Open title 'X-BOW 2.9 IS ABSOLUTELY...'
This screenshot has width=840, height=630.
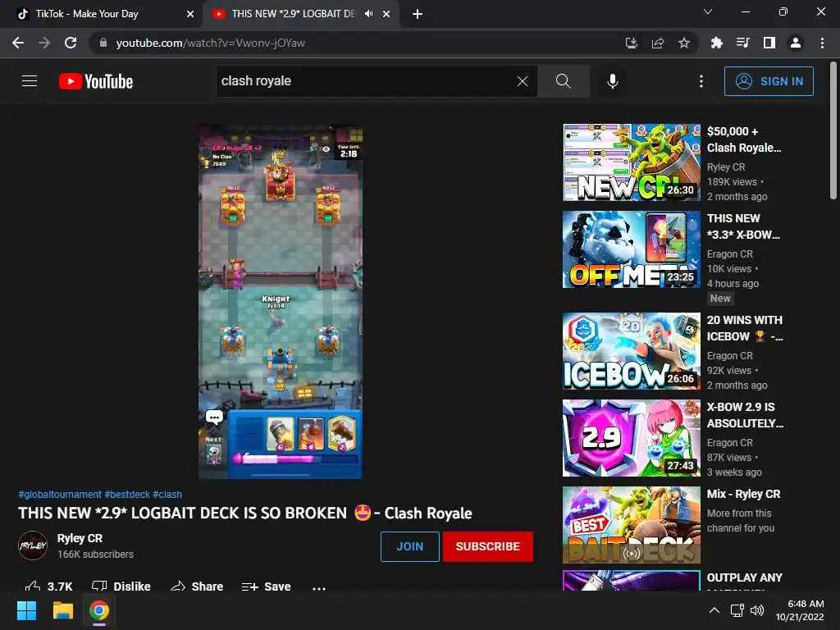point(745,414)
